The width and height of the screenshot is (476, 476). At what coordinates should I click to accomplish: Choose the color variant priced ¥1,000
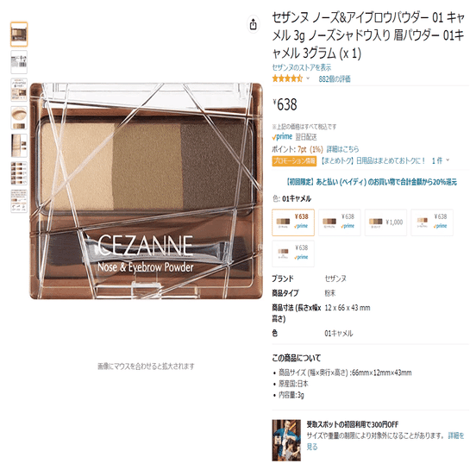(385, 222)
